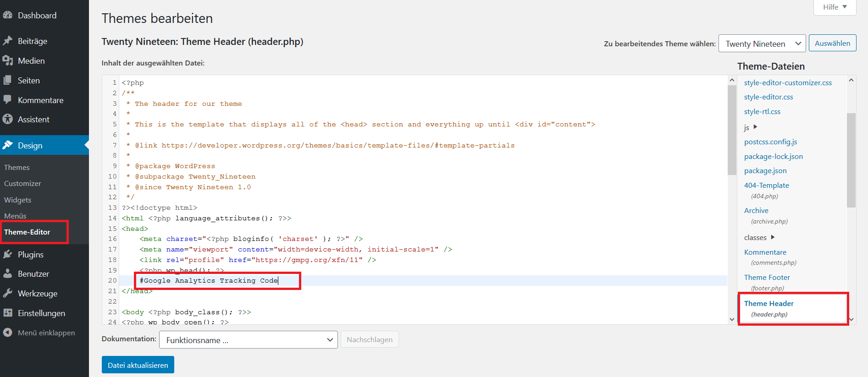868x377 pixels.
Task: Click the developer.wordpress.org URL in comment
Action: 338,145
